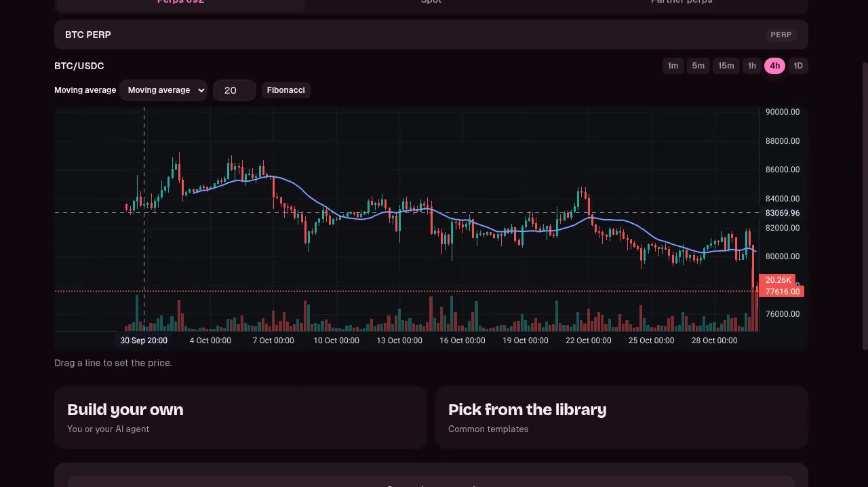Click the 28 Oct 00:00 axis label

click(x=714, y=340)
